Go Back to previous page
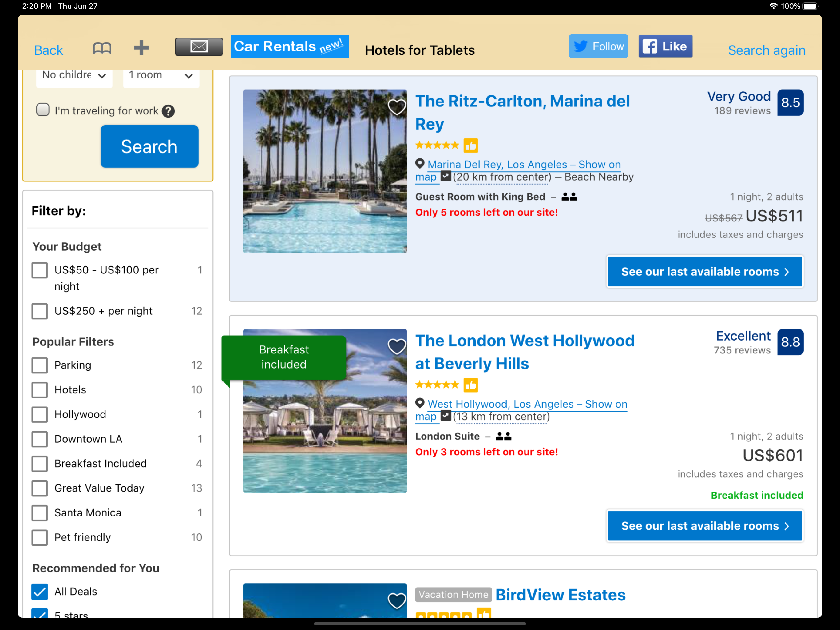This screenshot has height=630, width=840. tap(48, 50)
